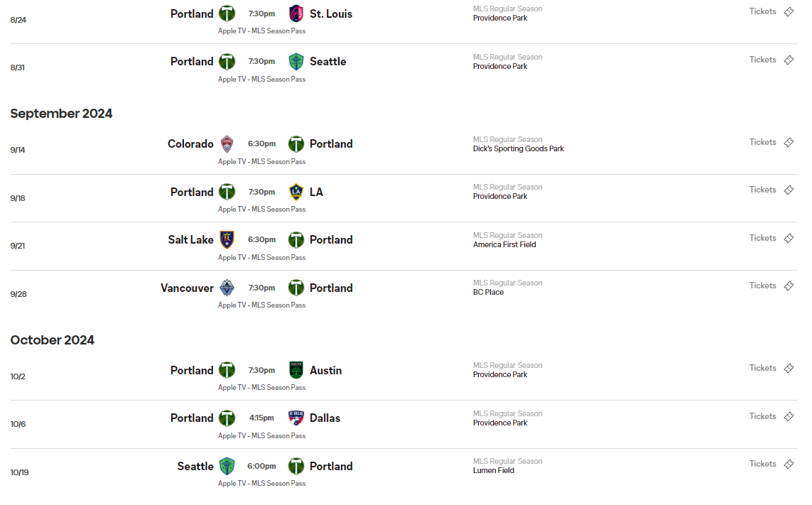Click the Salt Lake team name
Image resolution: width=812 pixels, height=505 pixels.
click(x=190, y=240)
